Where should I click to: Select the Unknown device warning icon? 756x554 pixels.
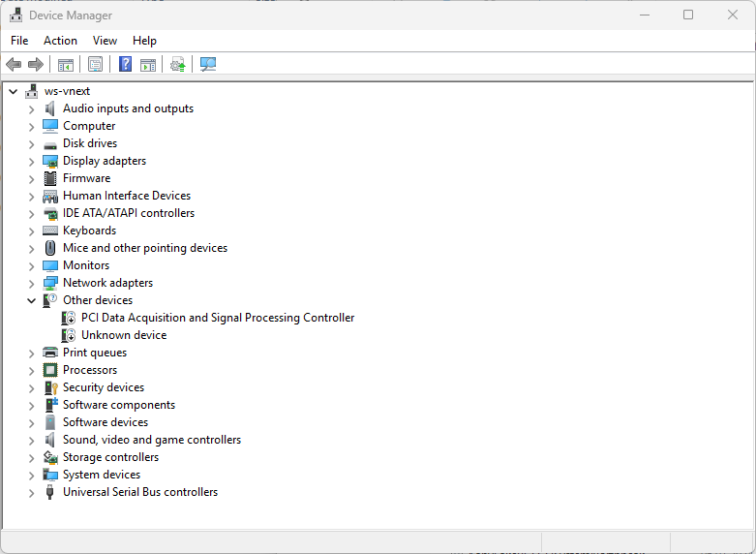coord(69,335)
